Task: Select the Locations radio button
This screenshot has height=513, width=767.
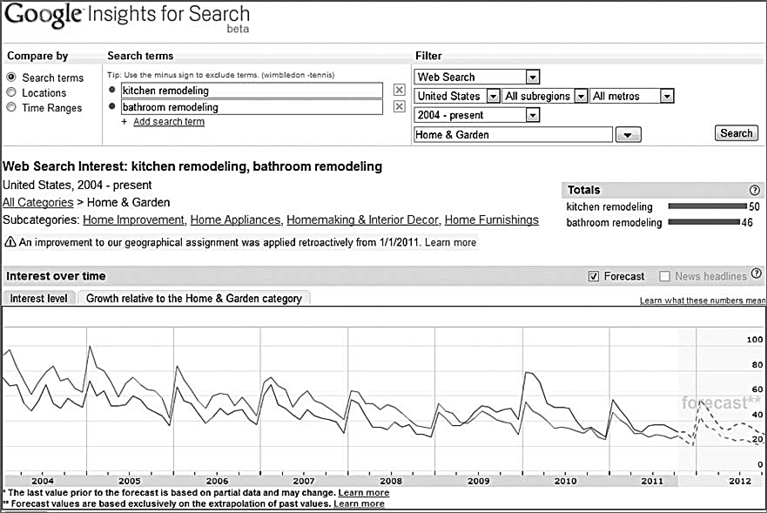Action: tap(11, 92)
